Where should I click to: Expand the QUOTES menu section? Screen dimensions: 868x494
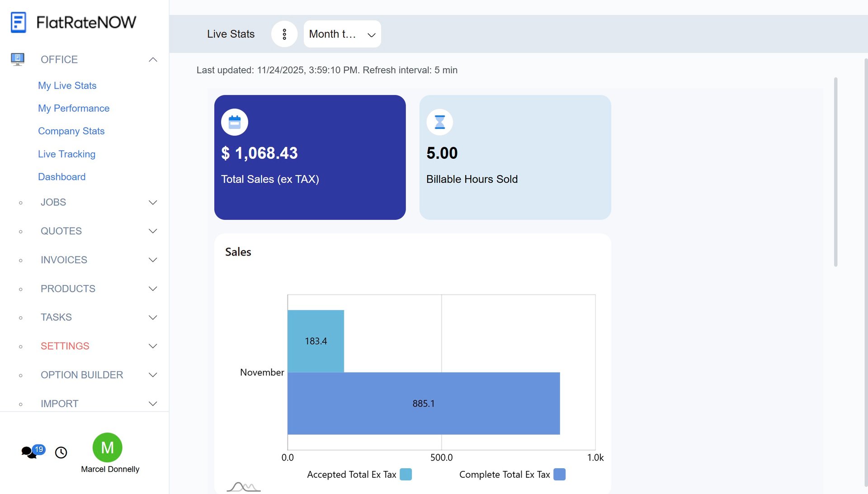click(x=153, y=231)
